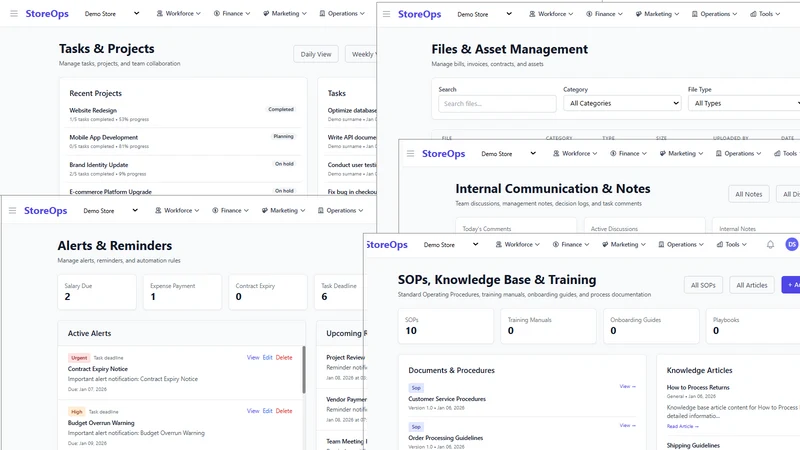This screenshot has height=450, width=800.
Task: Open Finance menu in Files & Asset window
Action: [605, 14]
